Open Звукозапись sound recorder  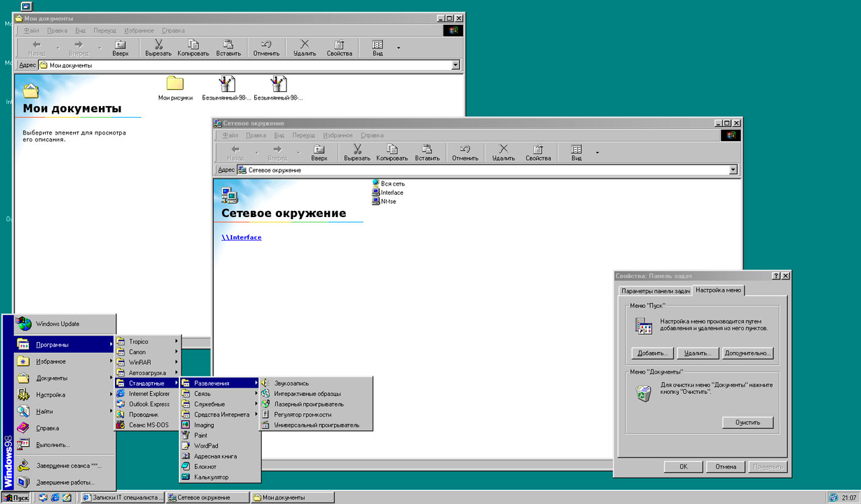click(x=291, y=383)
